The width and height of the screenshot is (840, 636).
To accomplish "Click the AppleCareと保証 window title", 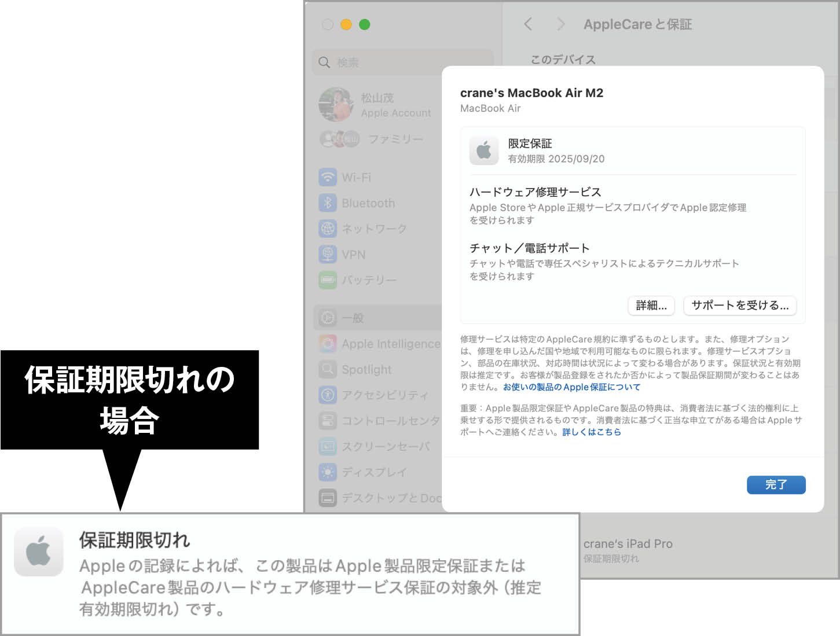I will tap(637, 24).
